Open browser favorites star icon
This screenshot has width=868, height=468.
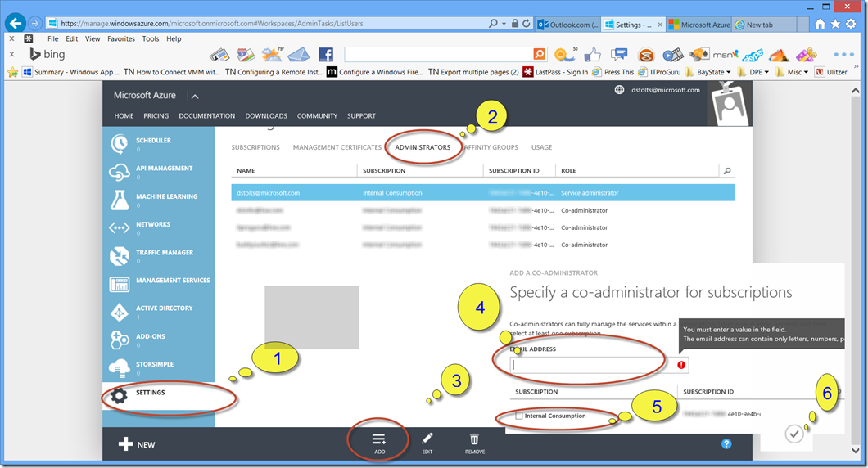click(x=835, y=24)
